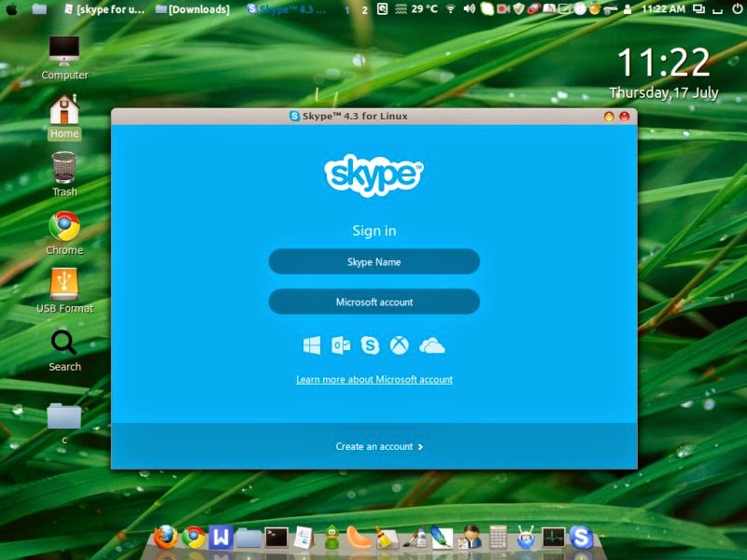Click the 29 °C weather indicator
The image size is (747, 560).
pos(416,9)
